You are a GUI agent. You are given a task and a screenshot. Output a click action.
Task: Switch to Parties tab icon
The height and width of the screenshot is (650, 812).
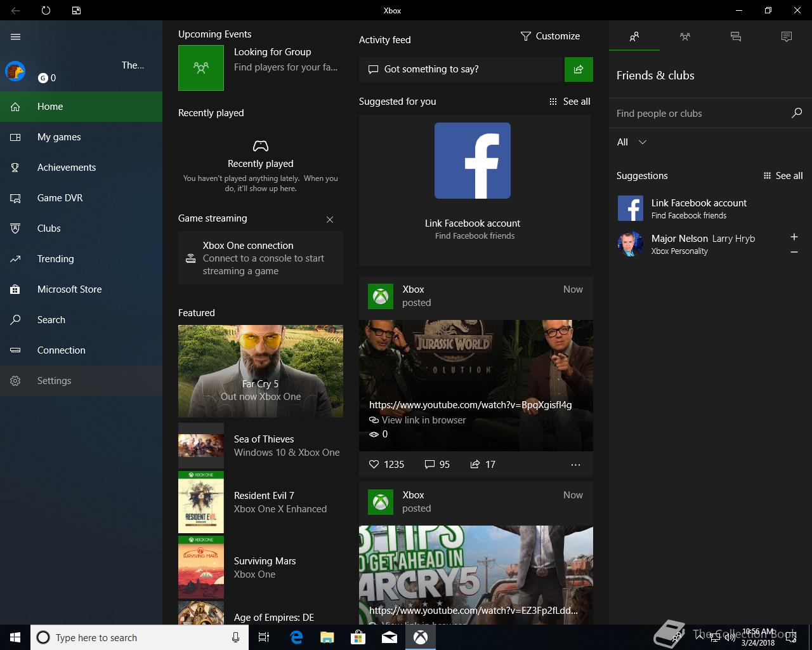(x=685, y=37)
